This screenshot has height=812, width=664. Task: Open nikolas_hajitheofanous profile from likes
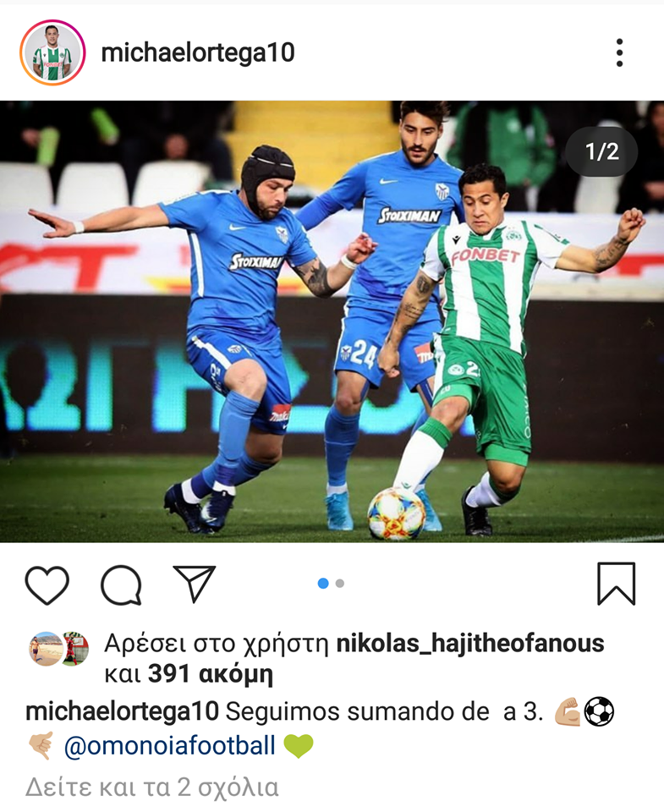tap(470, 644)
